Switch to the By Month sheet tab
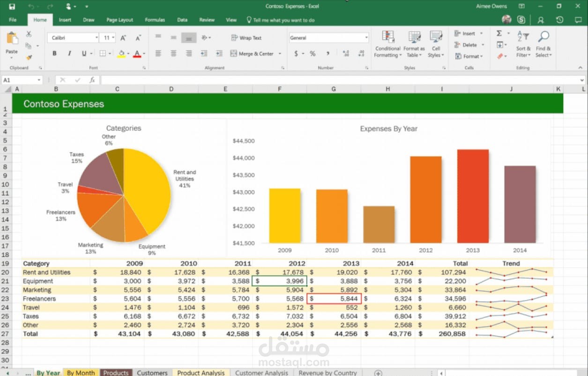 click(x=81, y=372)
